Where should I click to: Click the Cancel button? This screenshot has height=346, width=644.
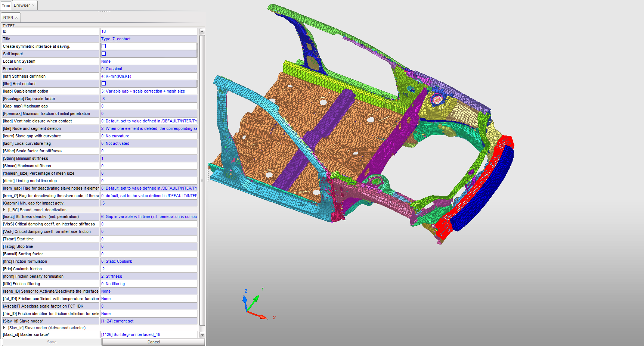[x=154, y=342]
